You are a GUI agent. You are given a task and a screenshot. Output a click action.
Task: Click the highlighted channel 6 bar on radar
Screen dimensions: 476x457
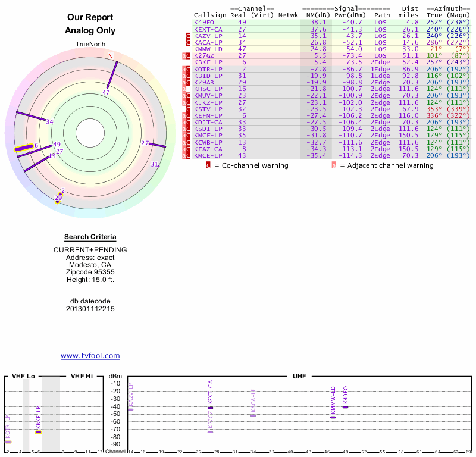(x=24, y=148)
